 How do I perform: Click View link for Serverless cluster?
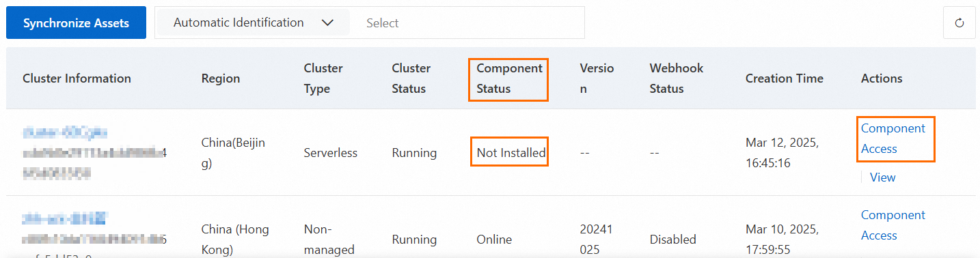pyautogui.click(x=882, y=177)
